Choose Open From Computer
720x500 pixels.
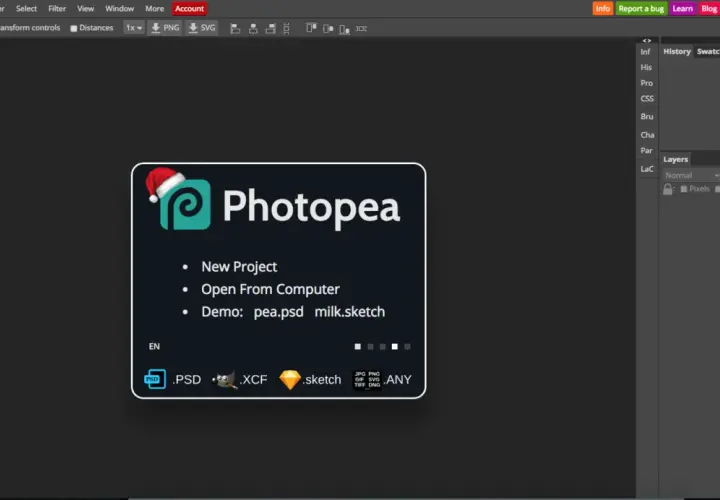pyautogui.click(x=270, y=289)
